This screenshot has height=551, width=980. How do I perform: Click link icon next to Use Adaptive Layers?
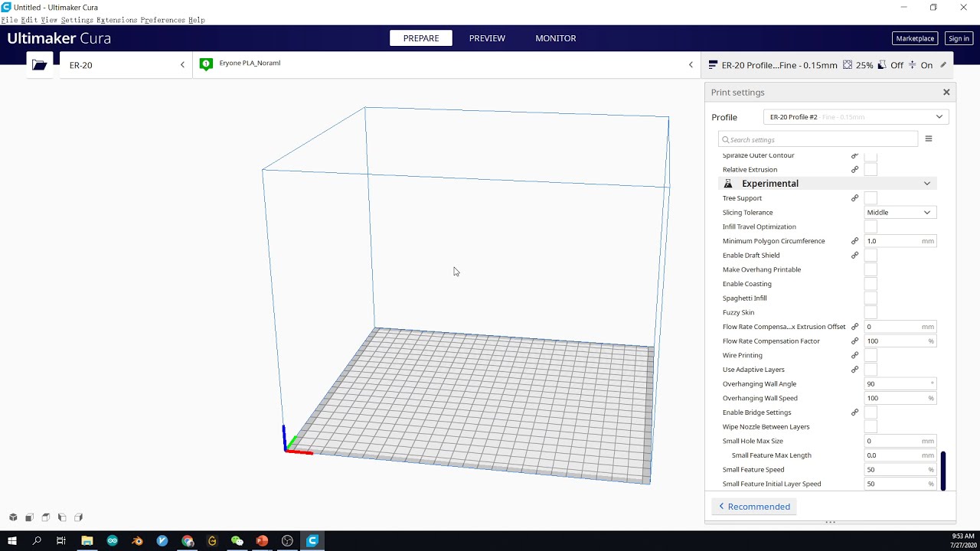(855, 370)
